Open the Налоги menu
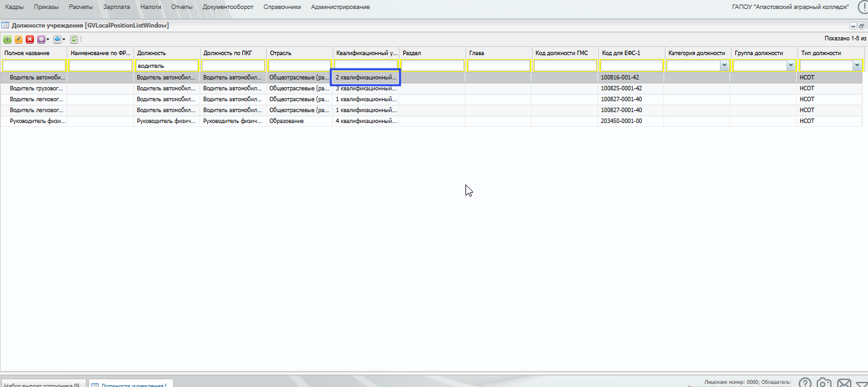The image size is (868, 387). point(151,7)
